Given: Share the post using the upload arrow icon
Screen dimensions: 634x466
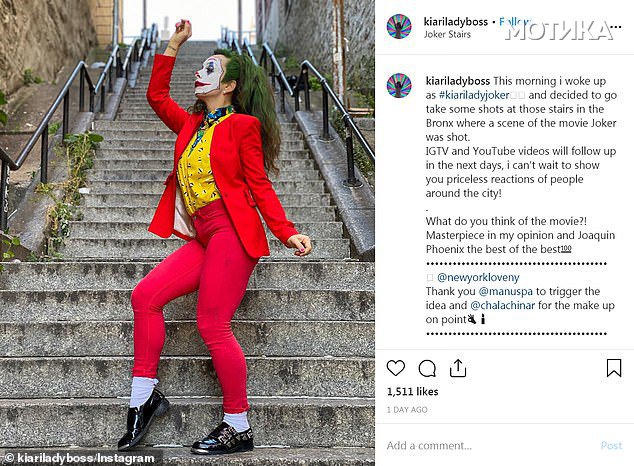Looking at the screenshot, I should [458, 368].
